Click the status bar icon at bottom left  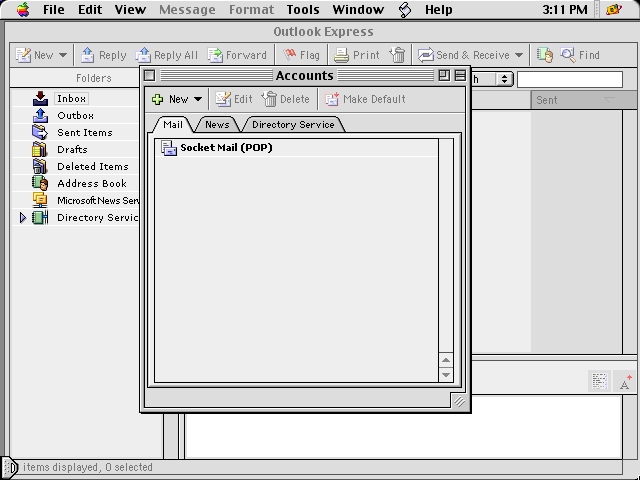pyautogui.click(x=10, y=467)
